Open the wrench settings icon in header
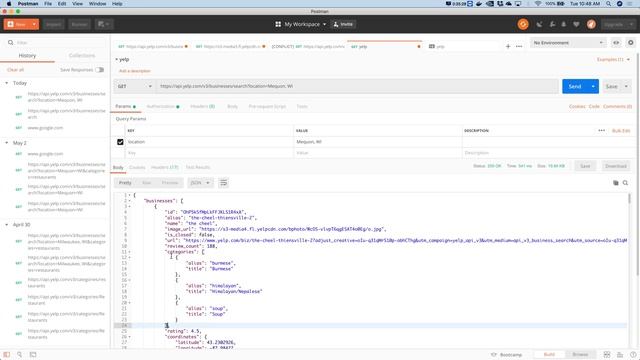The width and height of the screenshot is (640, 360). 552,24
